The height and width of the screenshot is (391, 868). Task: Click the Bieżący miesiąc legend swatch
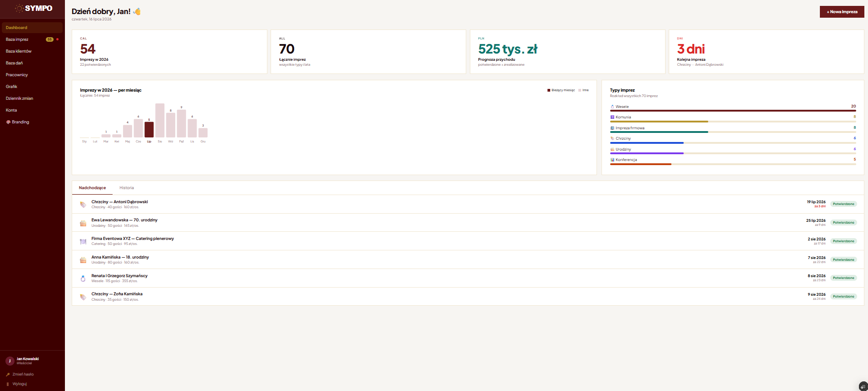549,90
